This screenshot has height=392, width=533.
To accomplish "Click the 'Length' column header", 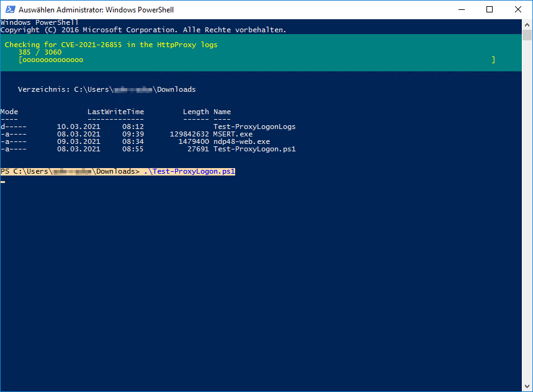I will pos(196,112).
